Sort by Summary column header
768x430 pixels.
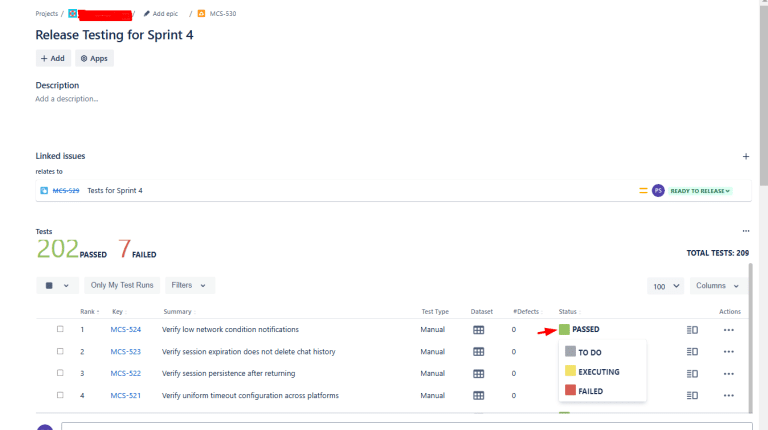coord(179,311)
